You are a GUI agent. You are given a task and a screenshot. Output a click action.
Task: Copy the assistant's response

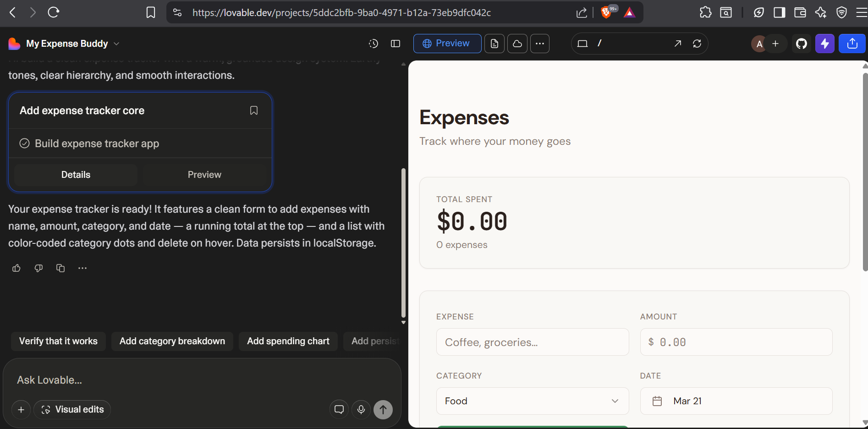[60, 268]
